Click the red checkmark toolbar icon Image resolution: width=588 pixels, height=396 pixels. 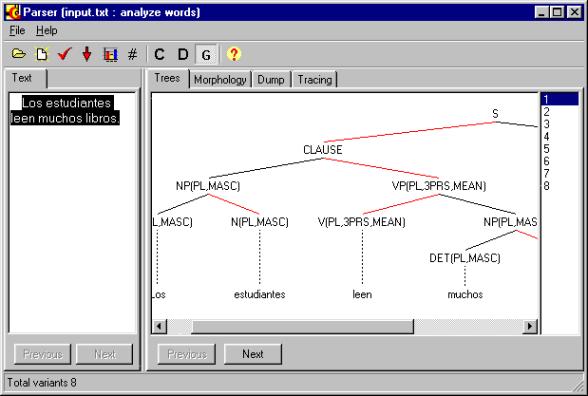click(64, 54)
